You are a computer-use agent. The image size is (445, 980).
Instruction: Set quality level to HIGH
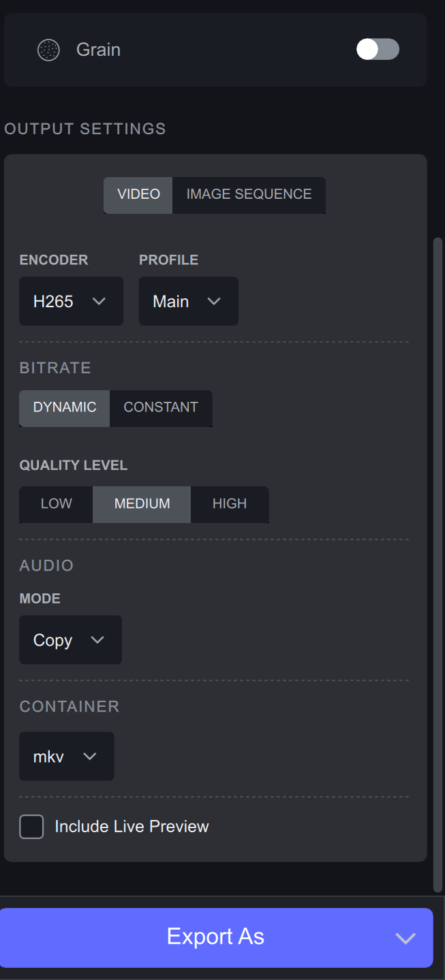pyautogui.click(x=230, y=505)
